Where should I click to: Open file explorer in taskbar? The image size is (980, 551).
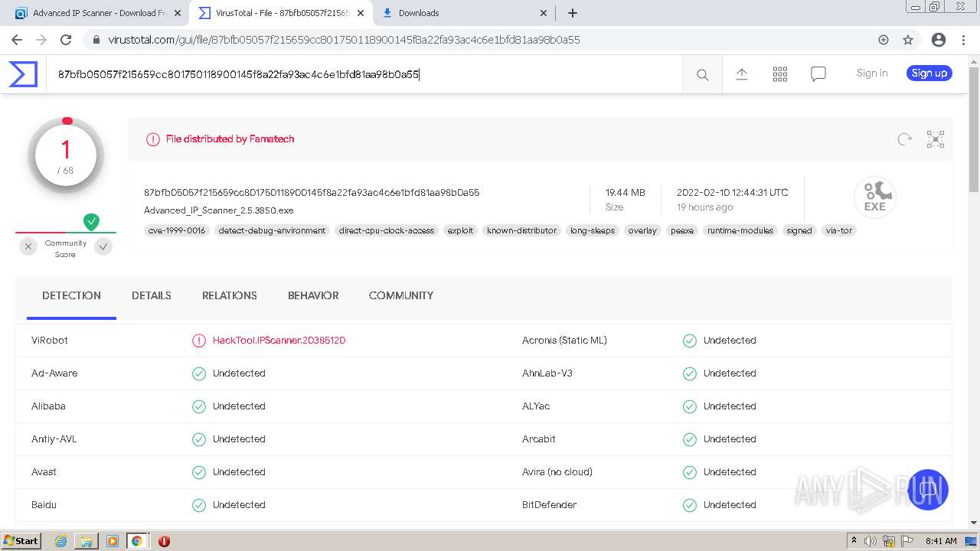(87, 541)
